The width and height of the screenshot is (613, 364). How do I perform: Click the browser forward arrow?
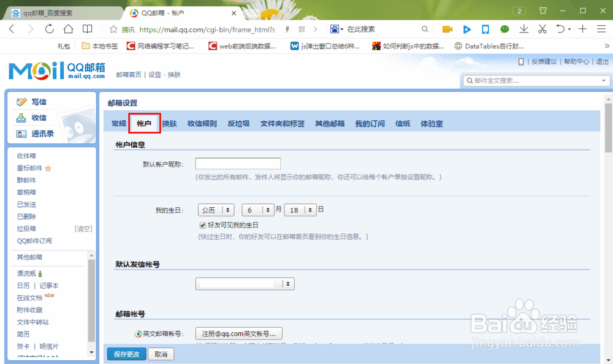[31, 29]
